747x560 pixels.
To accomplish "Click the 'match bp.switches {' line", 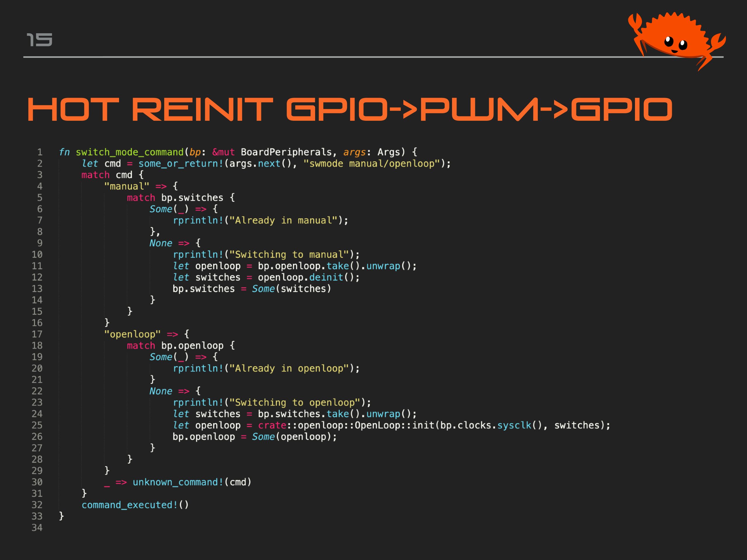I will (181, 198).
